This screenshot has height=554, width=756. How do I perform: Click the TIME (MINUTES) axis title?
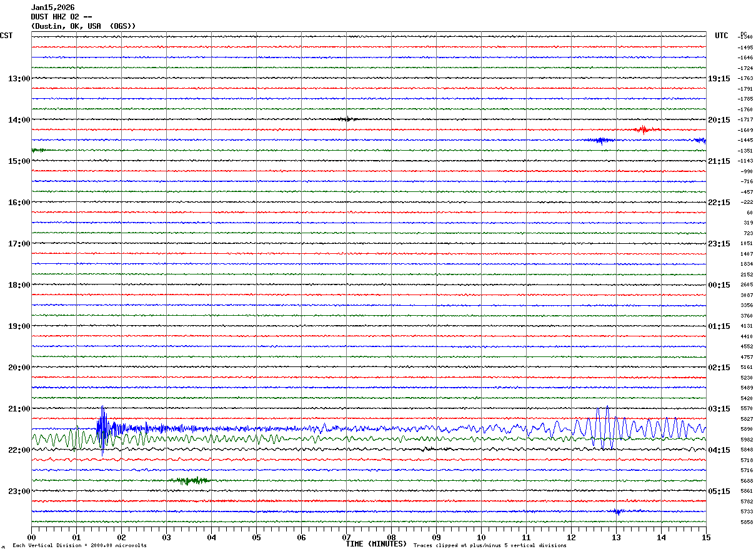376,544
